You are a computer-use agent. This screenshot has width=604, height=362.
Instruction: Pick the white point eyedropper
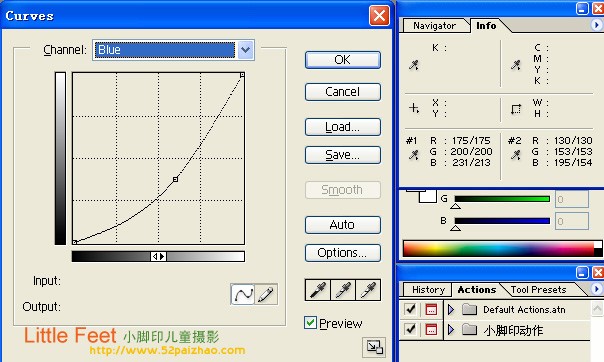(368, 290)
